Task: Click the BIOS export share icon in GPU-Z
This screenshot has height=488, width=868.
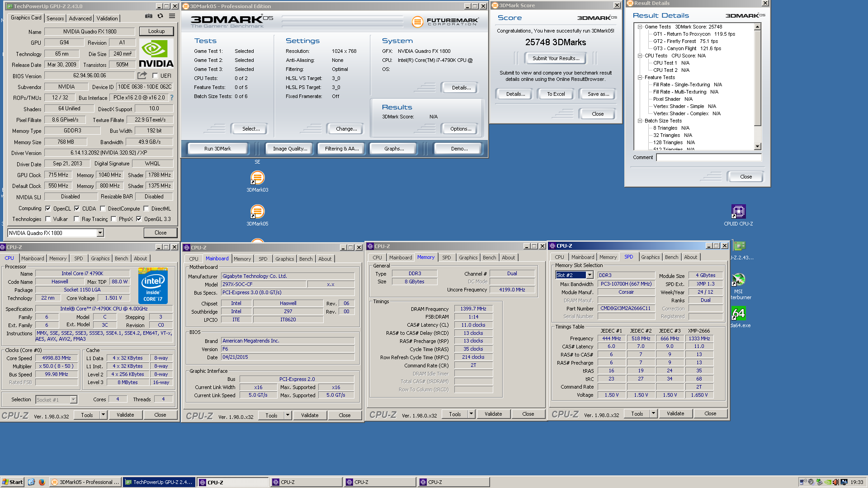Action: pyautogui.click(x=142, y=75)
